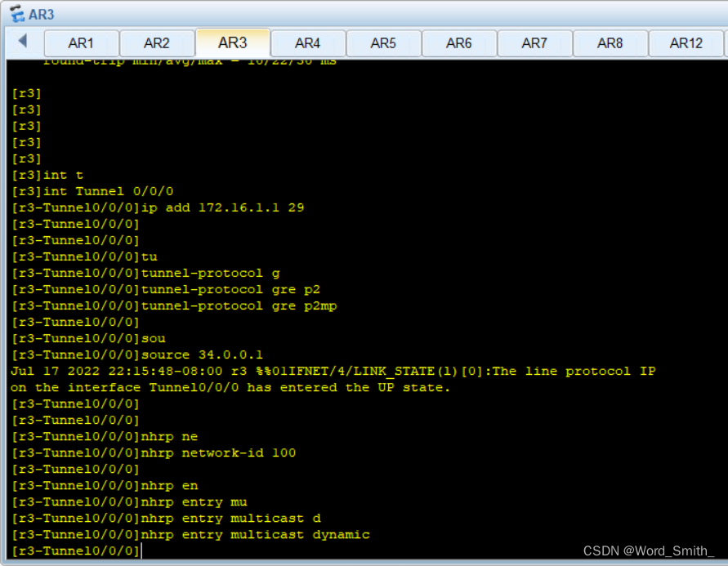This screenshot has width=728, height=566.
Task: Click the 'source 34.0.0.1' command line
Action: pos(137,354)
